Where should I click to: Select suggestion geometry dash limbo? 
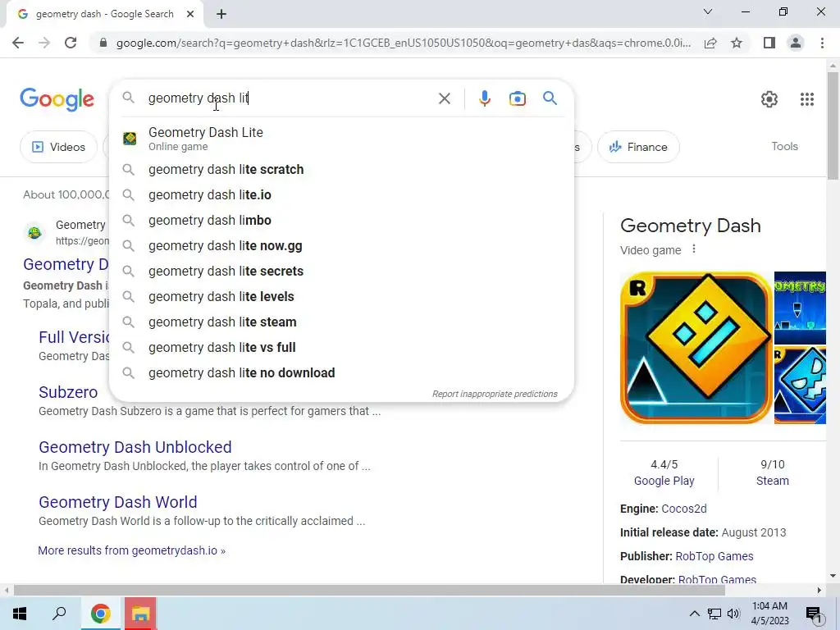[x=341, y=220]
